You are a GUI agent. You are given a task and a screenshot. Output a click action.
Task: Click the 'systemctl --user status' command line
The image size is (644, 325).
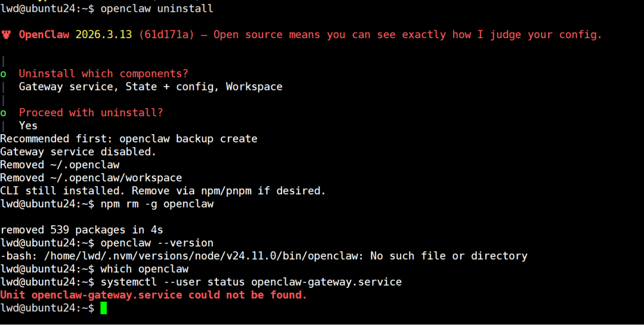[x=250, y=282]
